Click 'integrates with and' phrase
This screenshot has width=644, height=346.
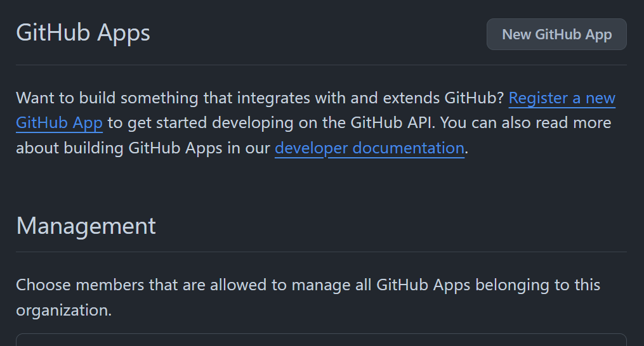click(307, 98)
